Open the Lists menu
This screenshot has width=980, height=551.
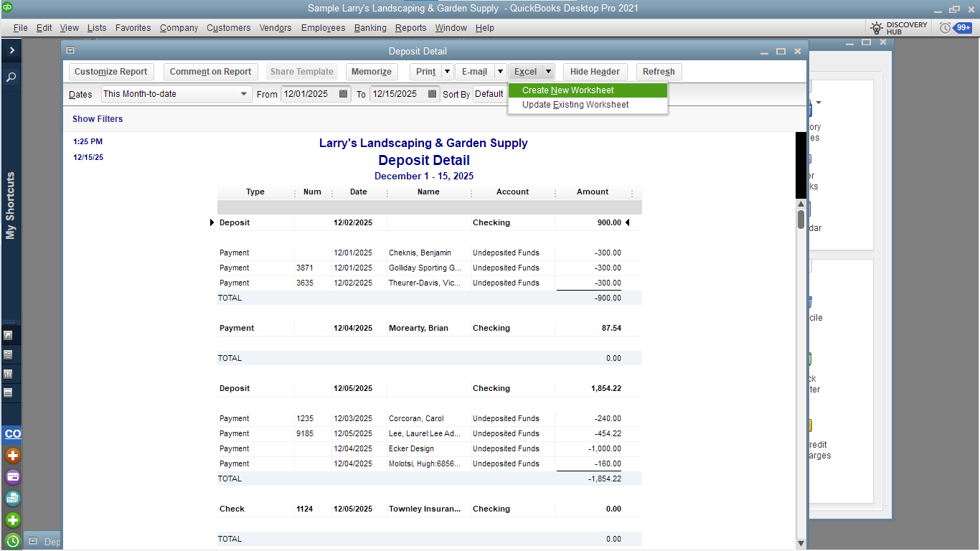point(97,28)
